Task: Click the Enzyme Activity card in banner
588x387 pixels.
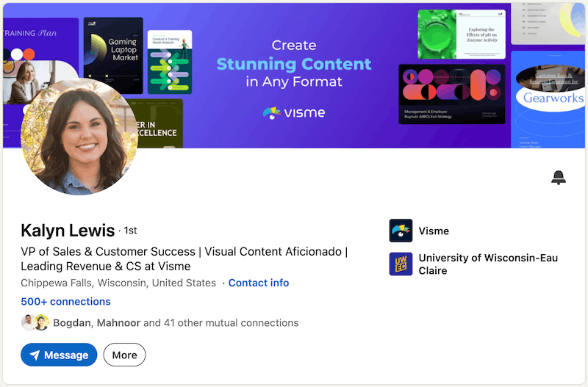Action: pos(462,35)
